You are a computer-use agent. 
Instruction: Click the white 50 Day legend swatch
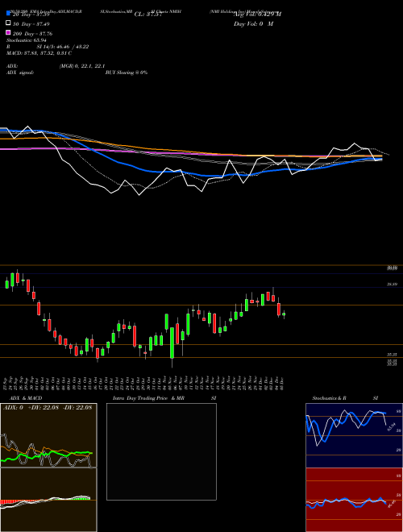coord(8,23)
